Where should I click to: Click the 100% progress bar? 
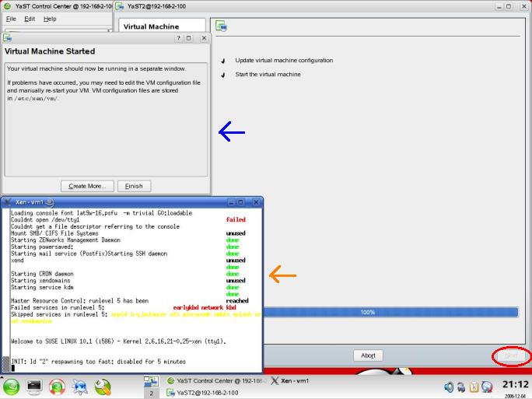(x=390, y=312)
